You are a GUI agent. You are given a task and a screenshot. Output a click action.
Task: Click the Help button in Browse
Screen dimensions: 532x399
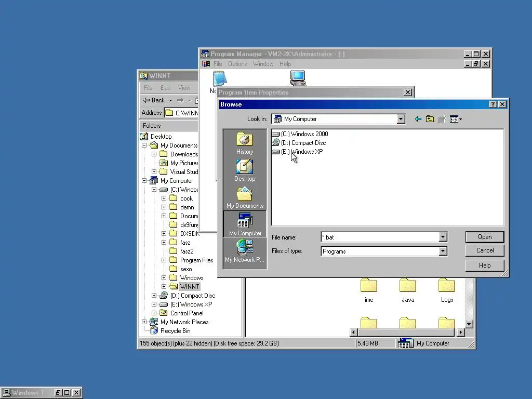pos(485,265)
